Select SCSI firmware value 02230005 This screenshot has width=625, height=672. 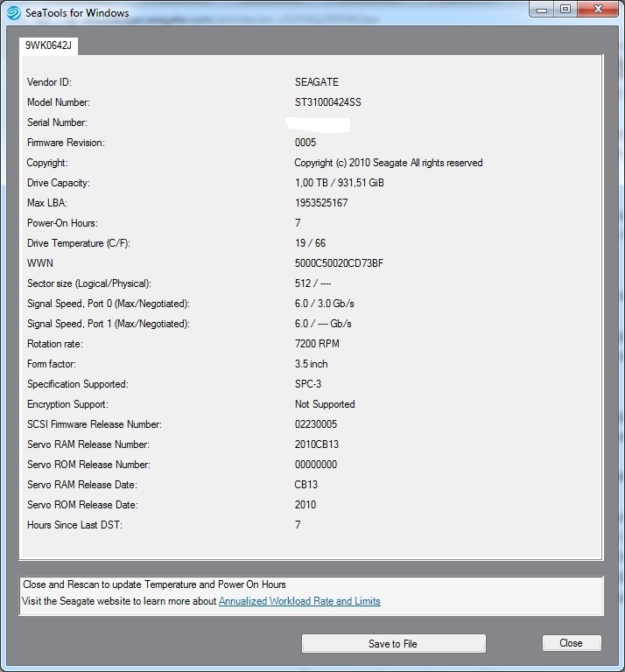click(x=316, y=424)
